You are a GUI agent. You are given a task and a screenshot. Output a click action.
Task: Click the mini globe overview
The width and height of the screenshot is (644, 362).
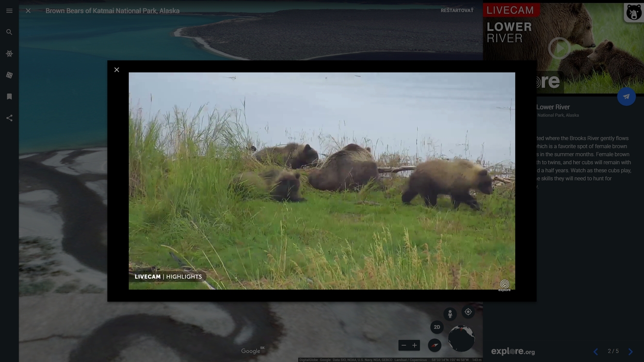(x=461, y=339)
